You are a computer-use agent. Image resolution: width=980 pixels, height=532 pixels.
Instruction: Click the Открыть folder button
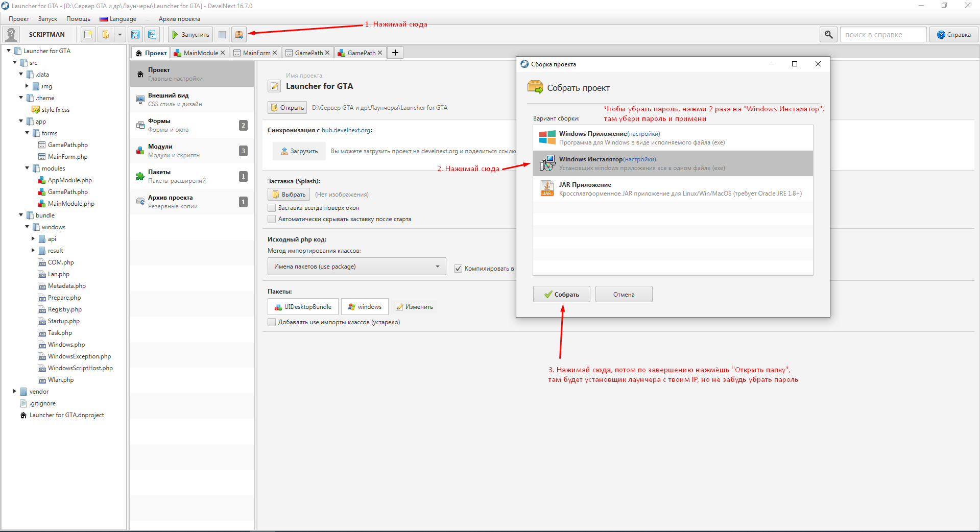288,108
